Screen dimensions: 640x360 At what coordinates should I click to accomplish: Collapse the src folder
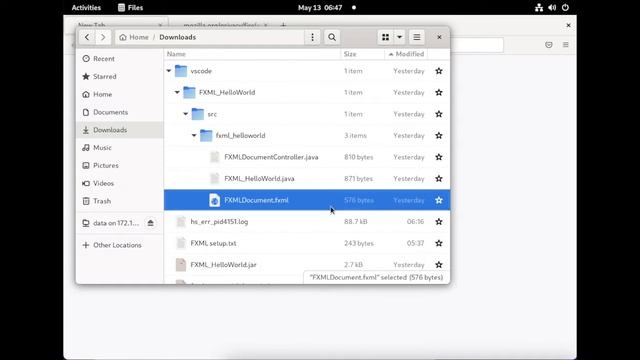tap(186, 114)
